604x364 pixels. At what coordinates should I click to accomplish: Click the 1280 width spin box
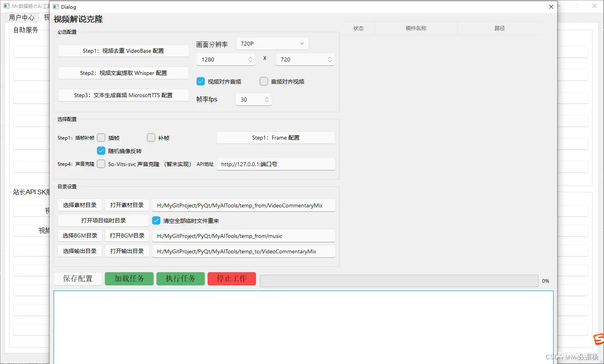(x=226, y=59)
